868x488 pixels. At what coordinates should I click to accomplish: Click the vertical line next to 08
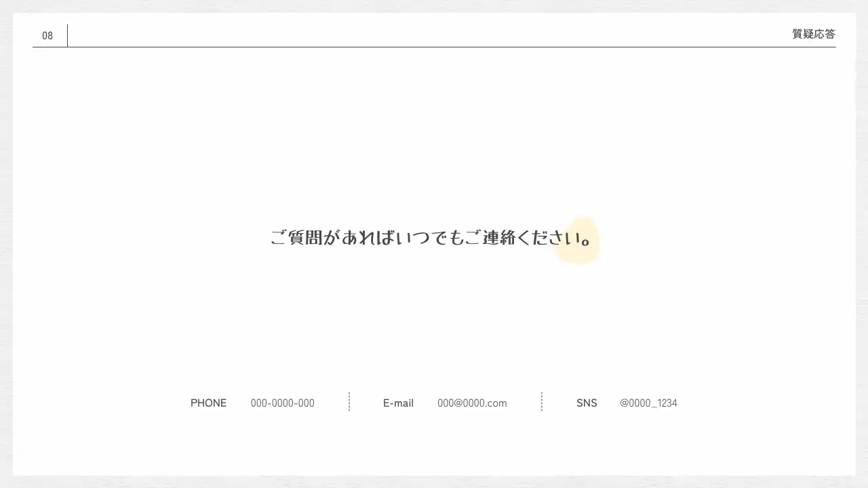coord(68,35)
